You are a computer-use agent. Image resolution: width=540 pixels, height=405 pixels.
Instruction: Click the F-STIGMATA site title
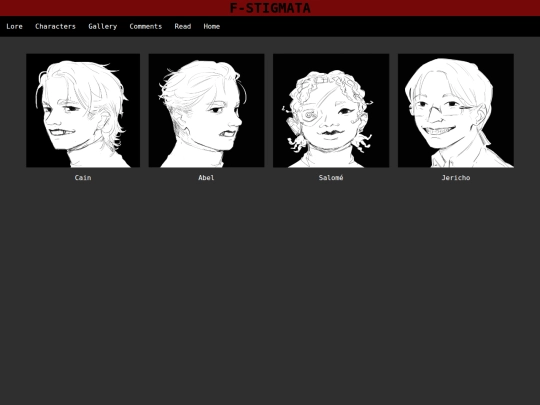270,8
